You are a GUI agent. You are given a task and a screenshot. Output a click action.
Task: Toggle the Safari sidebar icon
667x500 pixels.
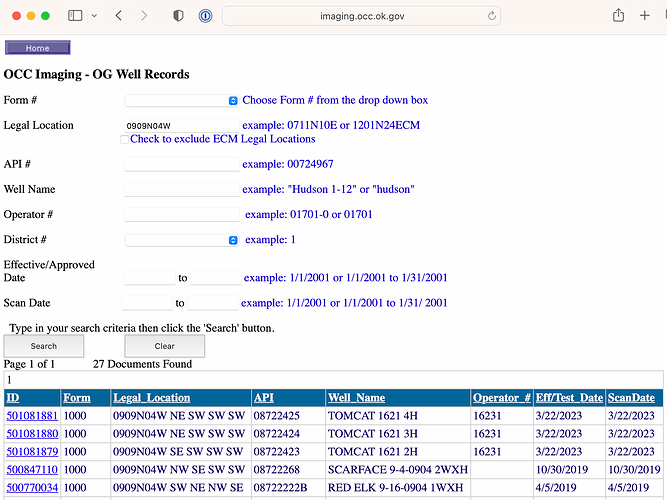75,16
